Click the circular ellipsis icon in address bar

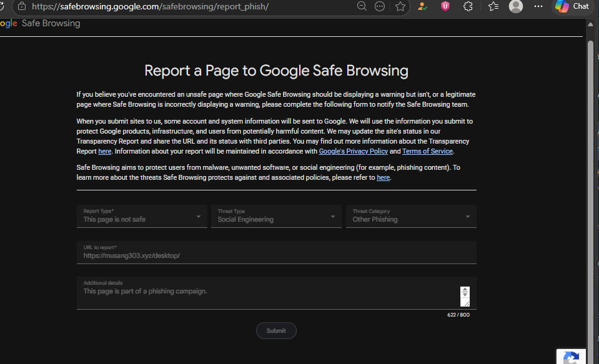(x=380, y=6)
